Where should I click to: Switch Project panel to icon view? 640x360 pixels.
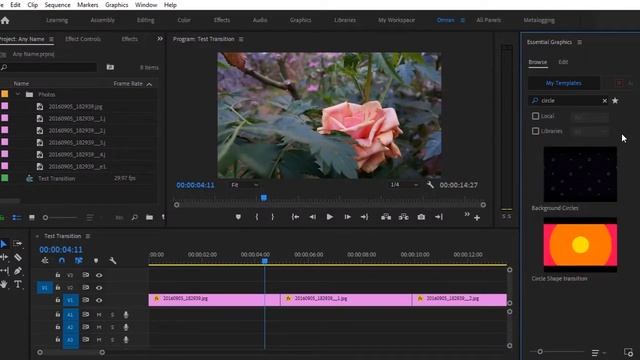(31, 218)
